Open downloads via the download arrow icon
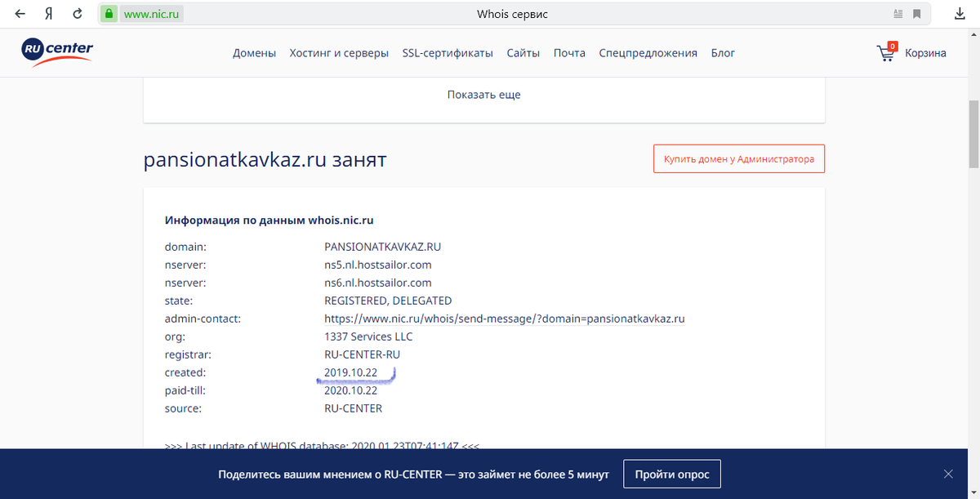Screen dimensions: 980x499 click(961, 14)
